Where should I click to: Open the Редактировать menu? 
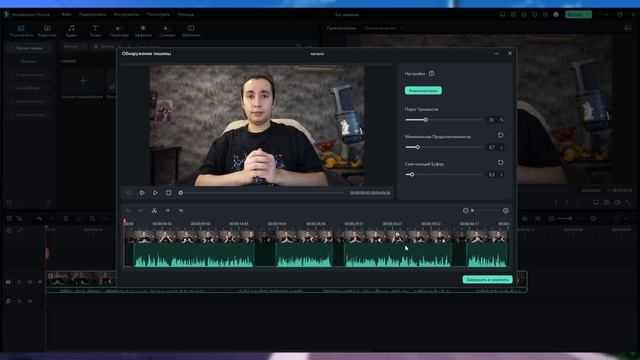(x=93, y=14)
